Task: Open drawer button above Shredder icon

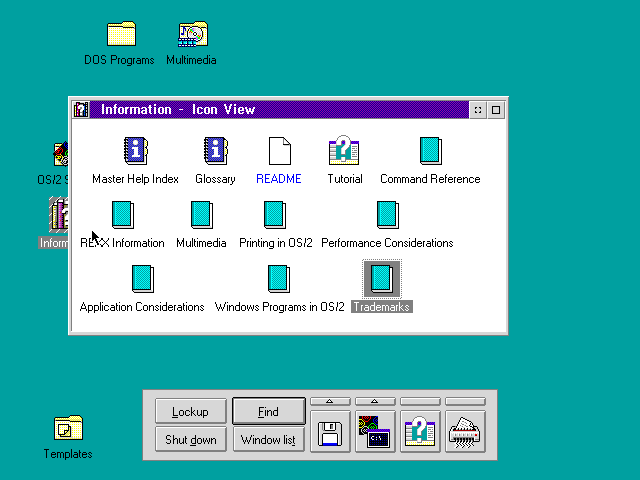Action: point(465,402)
